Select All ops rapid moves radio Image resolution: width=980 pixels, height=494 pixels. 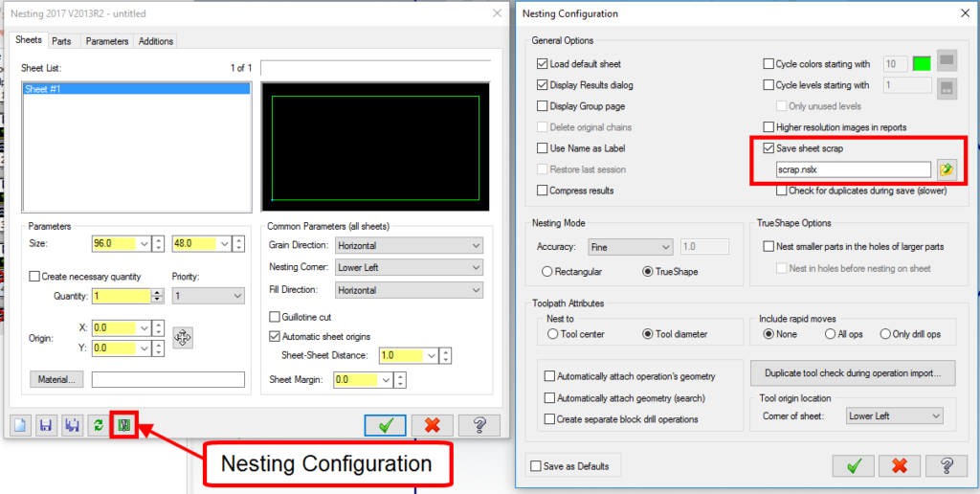pyautogui.click(x=831, y=334)
